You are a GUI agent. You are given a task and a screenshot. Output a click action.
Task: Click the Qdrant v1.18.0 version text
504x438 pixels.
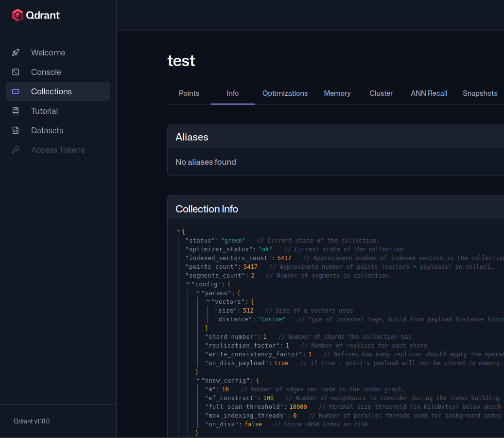click(32, 421)
